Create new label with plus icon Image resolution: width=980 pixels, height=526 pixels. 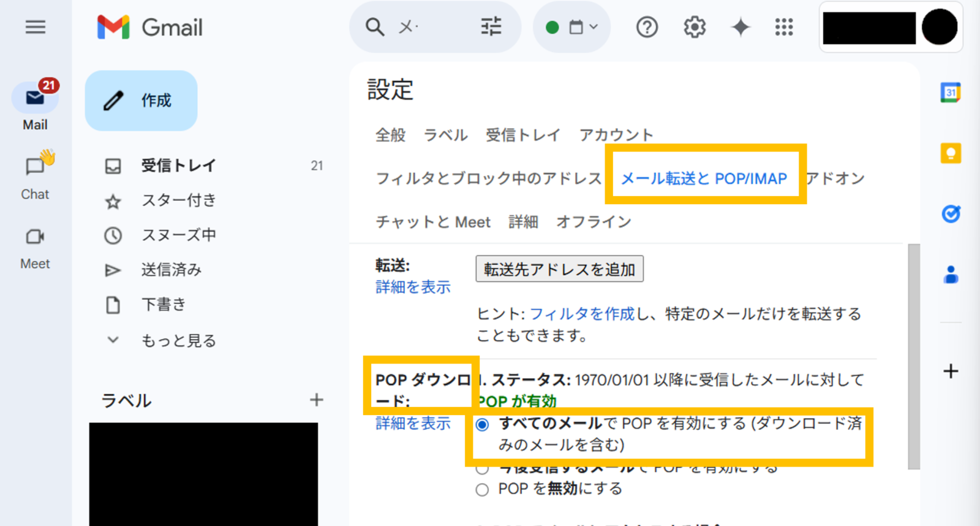coord(316,400)
